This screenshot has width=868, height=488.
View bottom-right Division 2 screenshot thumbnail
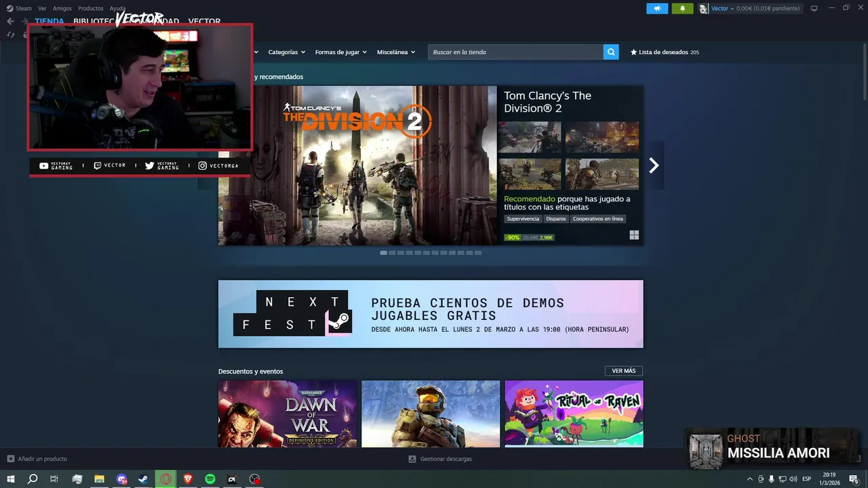pyautogui.click(x=602, y=174)
